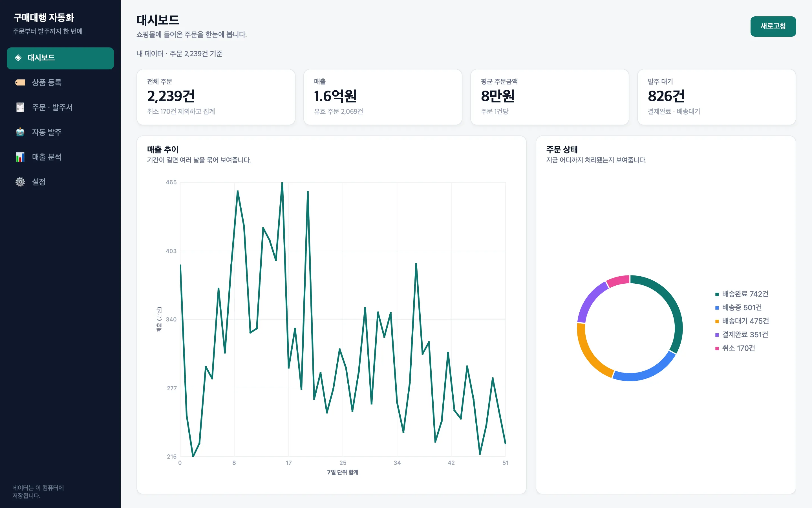
Task: Open 매출 분석 in sidebar
Action: tap(60, 157)
